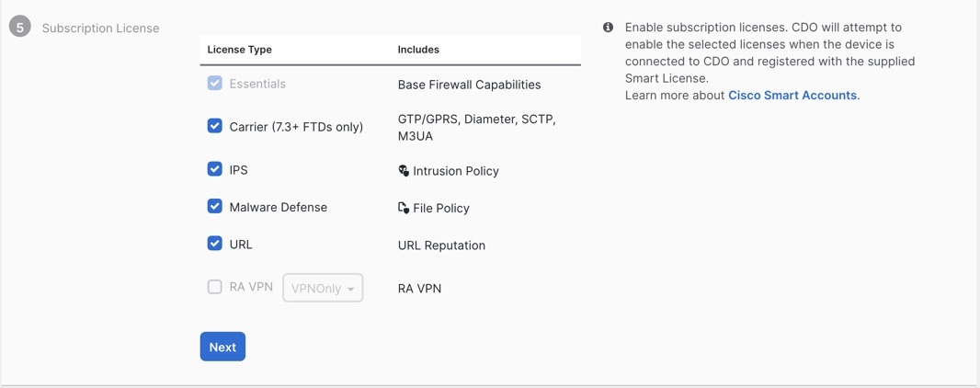
Task: Select the Subscription License step title
Action: 100,29
